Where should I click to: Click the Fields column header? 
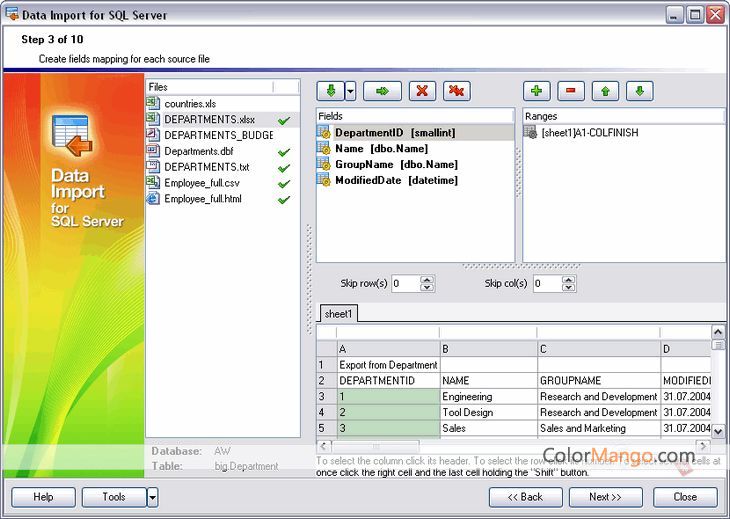(x=415, y=116)
